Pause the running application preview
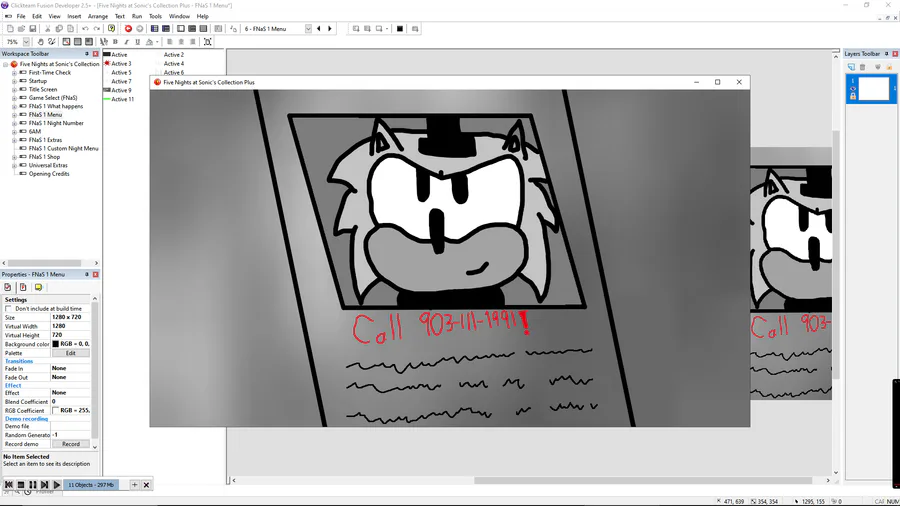 (x=33, y=485)
